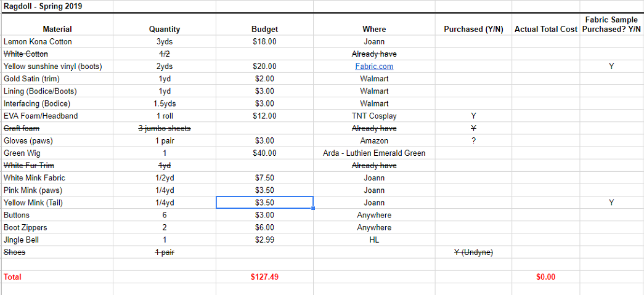Select the 'Green Wig' cell

coord(57,153)
